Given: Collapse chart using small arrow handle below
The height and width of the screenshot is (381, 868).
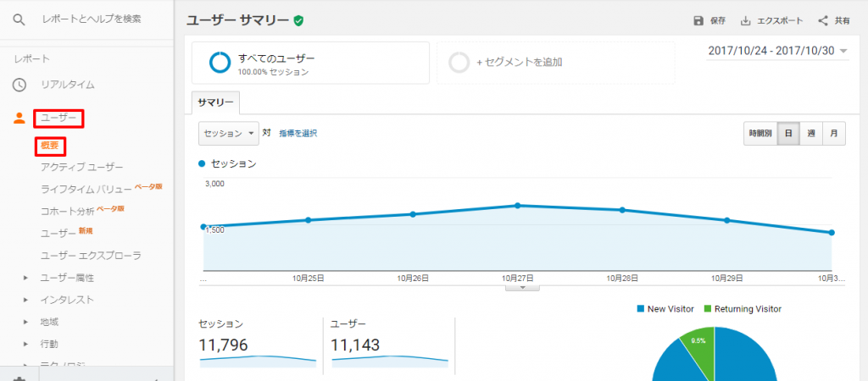Looking at the screenshot, I should (x=522, y=288).
